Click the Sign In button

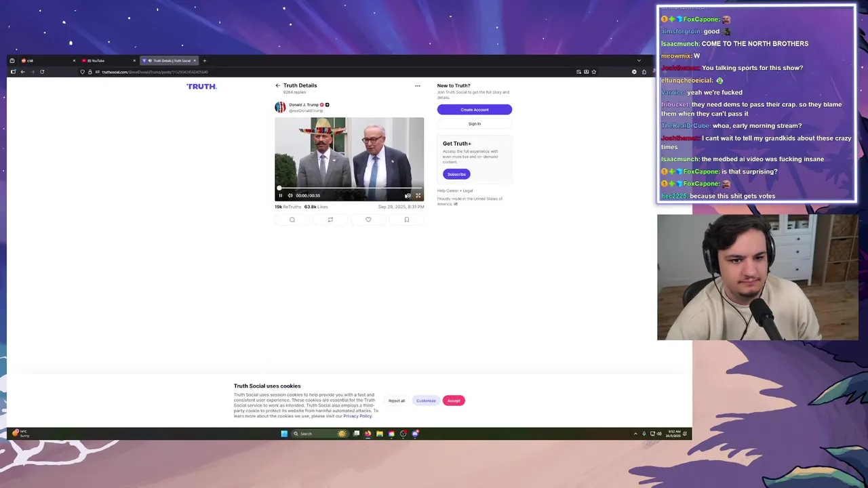point(475,124)
